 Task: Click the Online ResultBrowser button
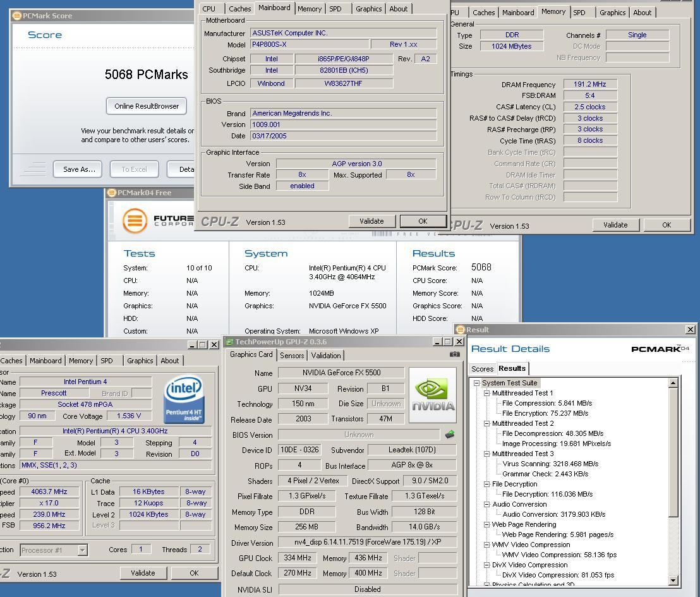[x=147, y=106]
